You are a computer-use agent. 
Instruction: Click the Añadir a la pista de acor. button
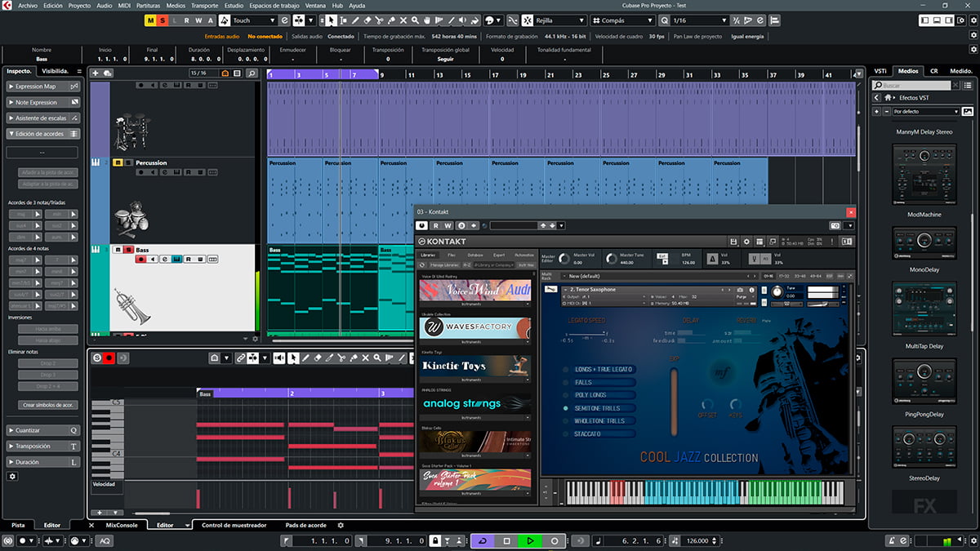(x=47, y=172)
